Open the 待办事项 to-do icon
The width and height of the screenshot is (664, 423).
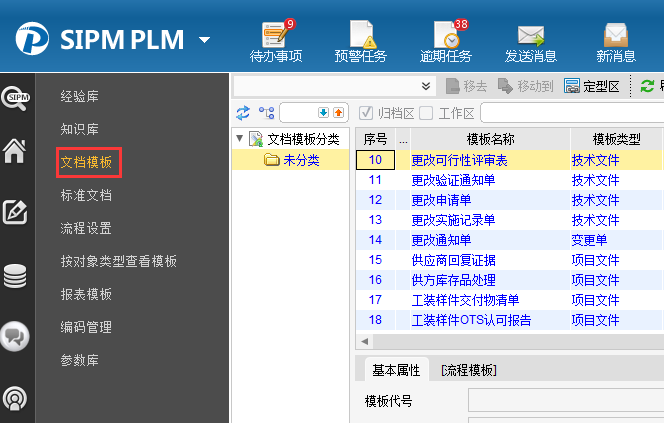(276, 41)
